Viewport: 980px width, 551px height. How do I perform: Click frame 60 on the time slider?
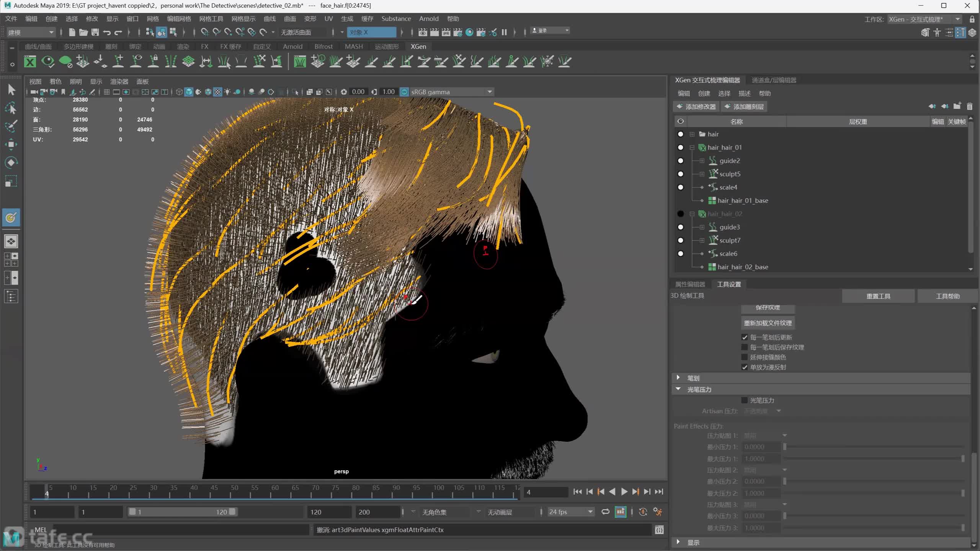pyautogui.click(x=275, y=492)
